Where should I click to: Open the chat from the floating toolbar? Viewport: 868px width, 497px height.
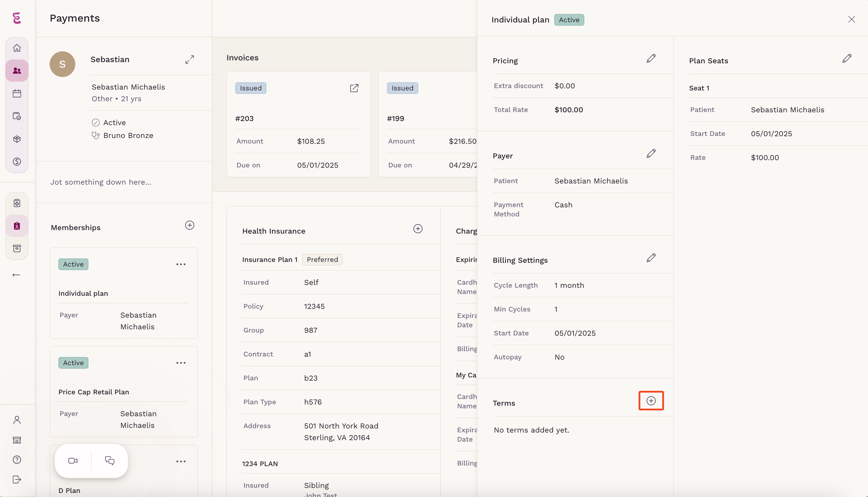[x=110, y=461]
